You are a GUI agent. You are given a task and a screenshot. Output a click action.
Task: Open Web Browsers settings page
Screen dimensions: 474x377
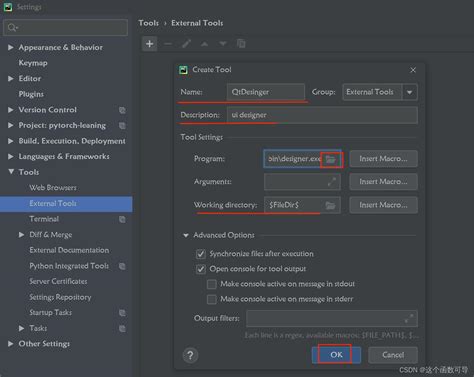(x=53, y=188)
